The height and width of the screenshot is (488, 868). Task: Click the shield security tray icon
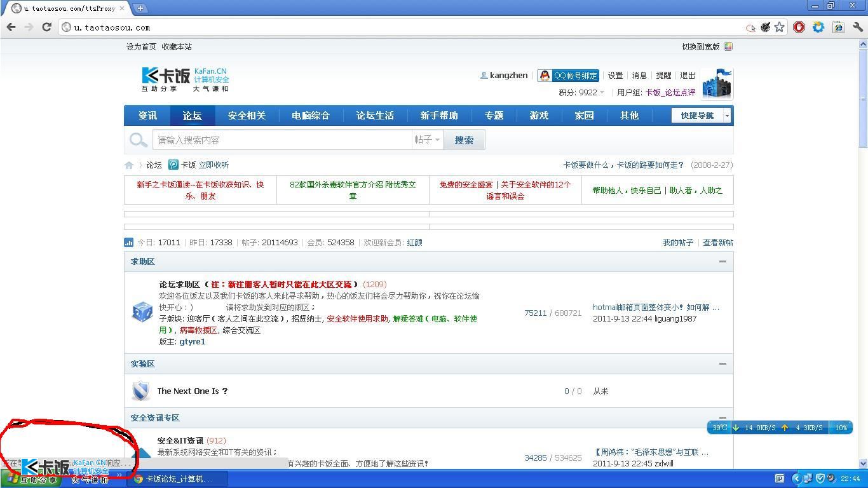pyautogui.click(x=820, y=478)
